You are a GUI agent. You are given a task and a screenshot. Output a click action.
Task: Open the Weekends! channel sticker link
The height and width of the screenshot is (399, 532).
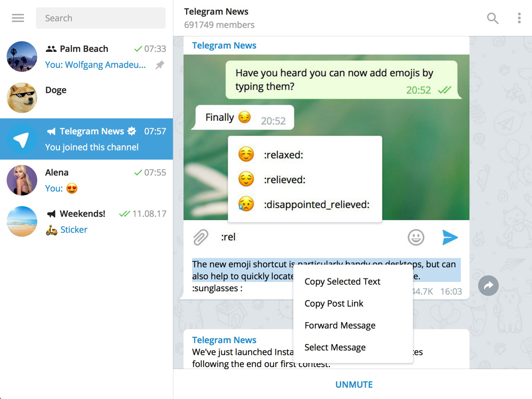point(74,230)
